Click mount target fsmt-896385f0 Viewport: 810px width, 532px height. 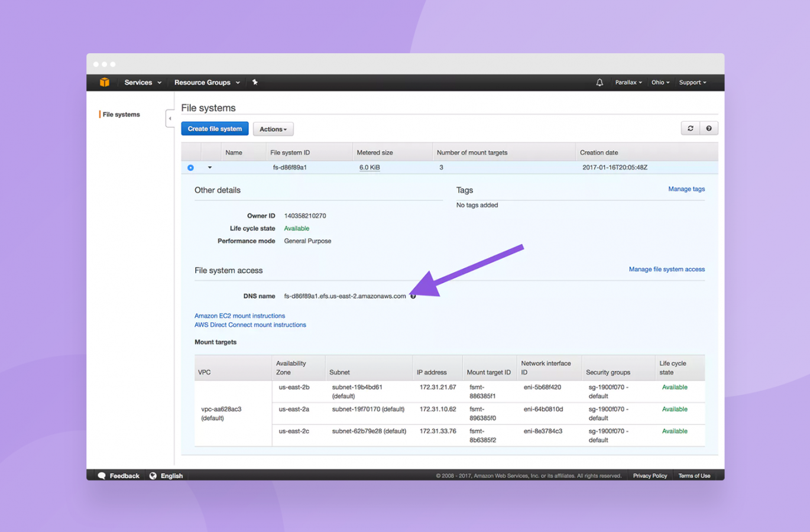click(x=482, y=413)
